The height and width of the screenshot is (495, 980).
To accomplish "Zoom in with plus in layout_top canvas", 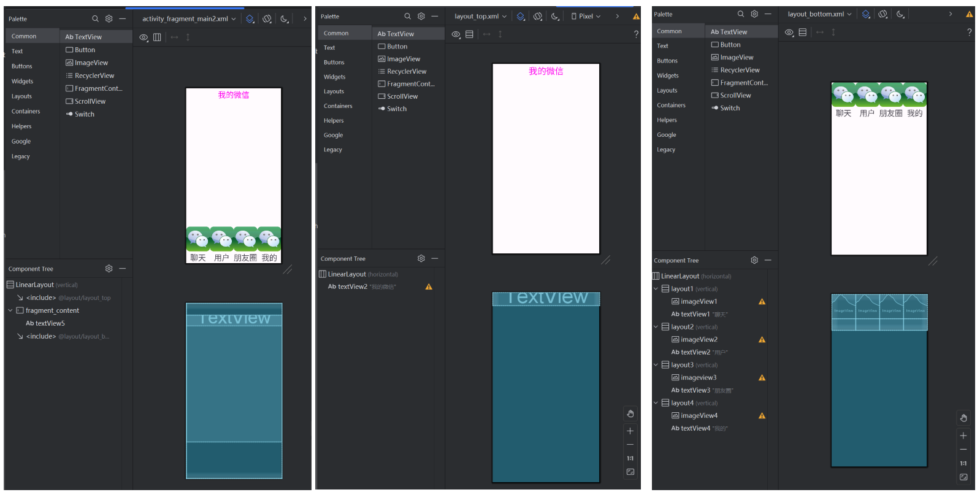I will coord(630,431).
